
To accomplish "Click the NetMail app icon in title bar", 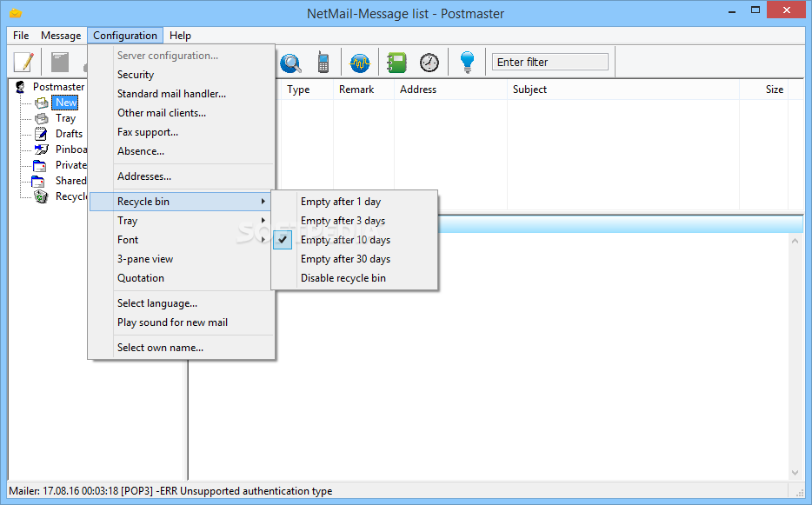I will [x=16, y=13].
